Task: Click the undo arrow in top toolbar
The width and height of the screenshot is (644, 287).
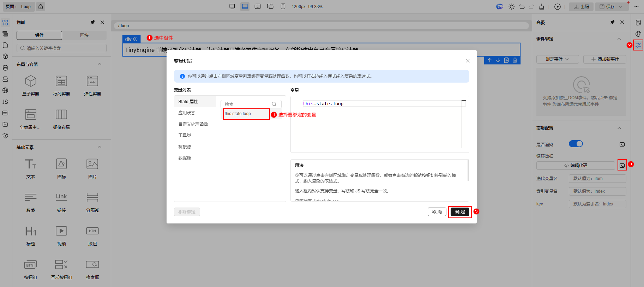Action: pos(522,7)
